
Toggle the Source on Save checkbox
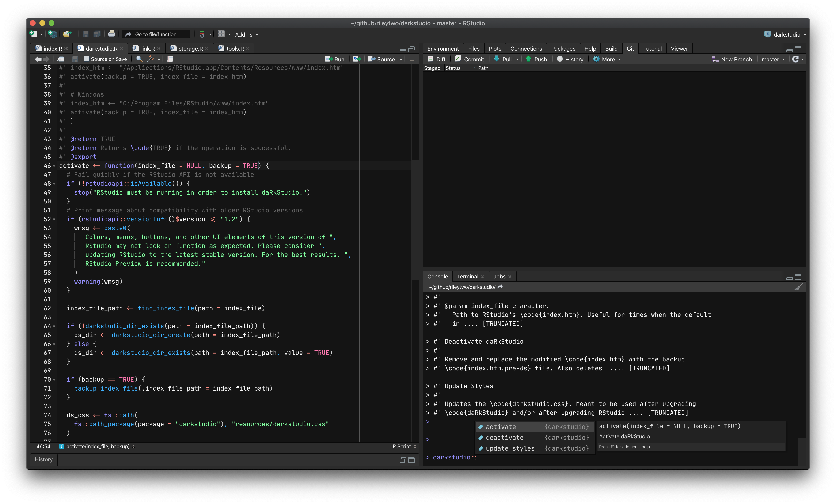click(87, 59)
